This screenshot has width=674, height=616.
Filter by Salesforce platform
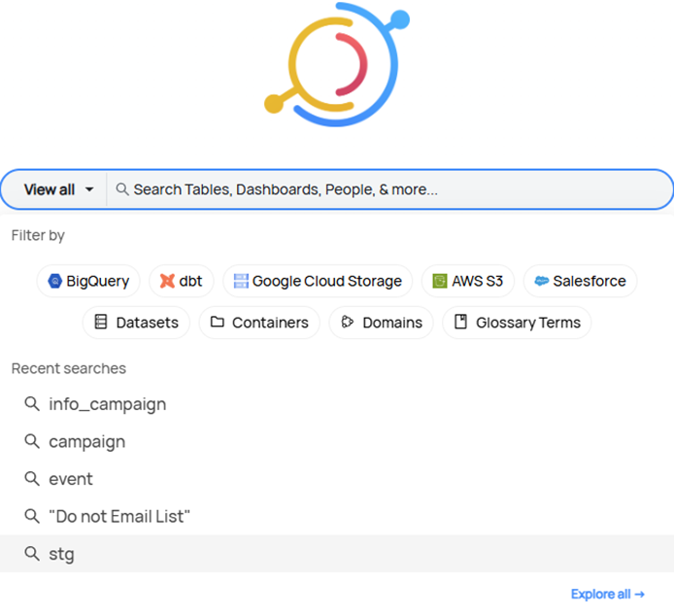click(581, 281)
